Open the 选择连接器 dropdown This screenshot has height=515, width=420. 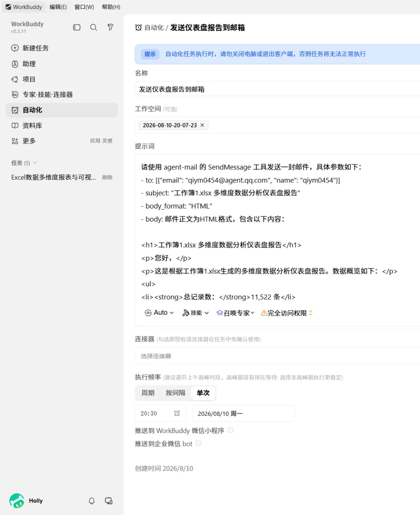pos(277,356)
